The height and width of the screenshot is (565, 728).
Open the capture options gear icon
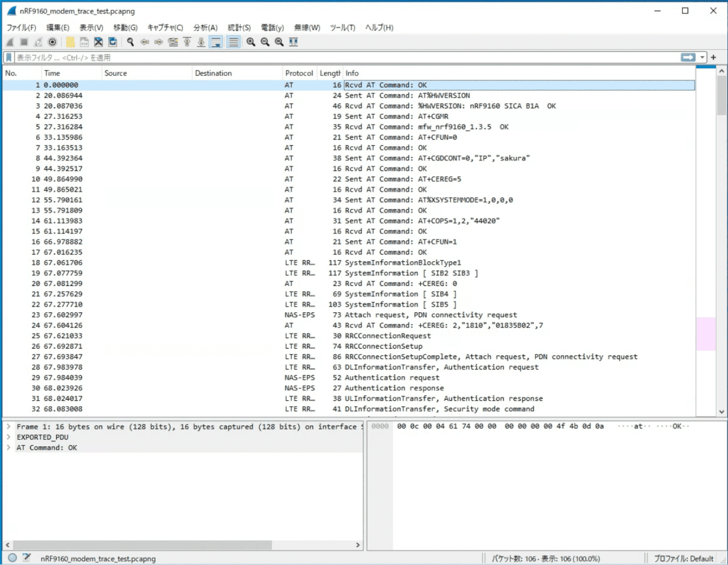click(52, 42)
